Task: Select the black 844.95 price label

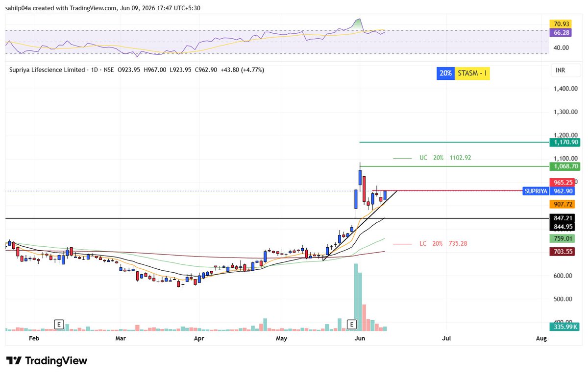Action: [x=562, y=226]
